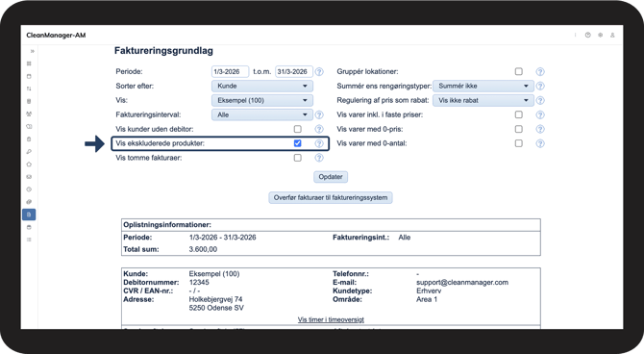Open the list icon at sidebar bottom
Screen dimensions: 644x354
(x=29, y=240)
